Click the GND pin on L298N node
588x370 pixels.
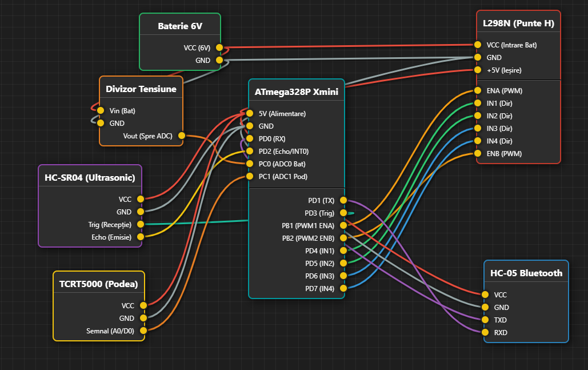tap(477, 57)
